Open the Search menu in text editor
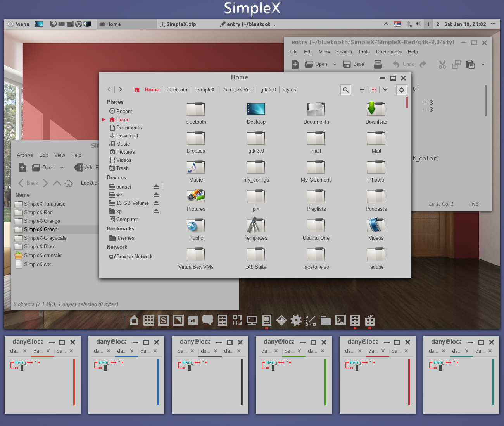The height and width of the screenshot is (426, 504). pos(344,52)
